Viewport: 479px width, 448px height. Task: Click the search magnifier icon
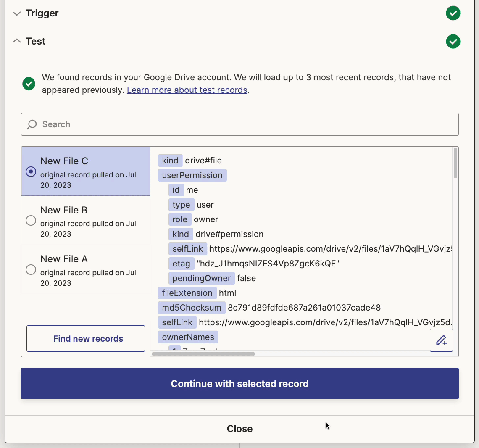32,124
